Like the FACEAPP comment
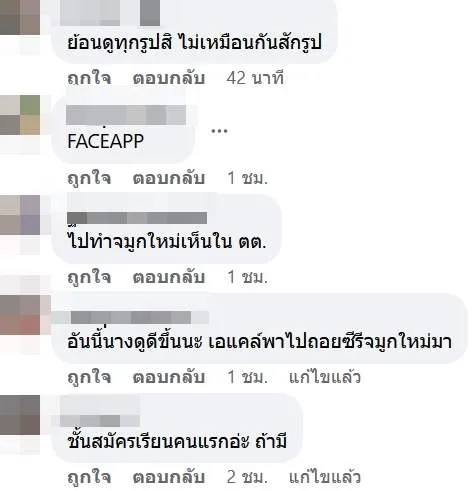This screenshot has height=491, width=473. click(x=89, y=178)
